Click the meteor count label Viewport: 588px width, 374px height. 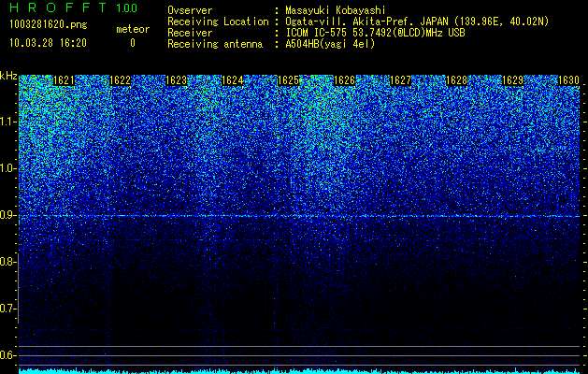pos(133,29)
